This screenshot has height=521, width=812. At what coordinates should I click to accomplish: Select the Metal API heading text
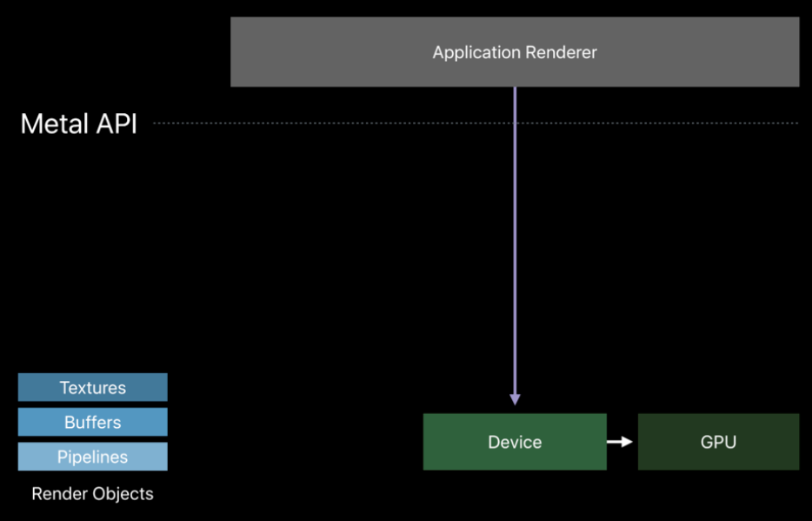pos(78,124)
